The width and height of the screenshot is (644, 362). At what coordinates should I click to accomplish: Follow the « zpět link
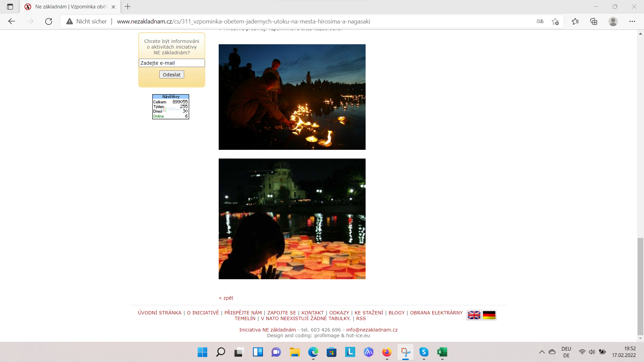[x=226, y=298]
